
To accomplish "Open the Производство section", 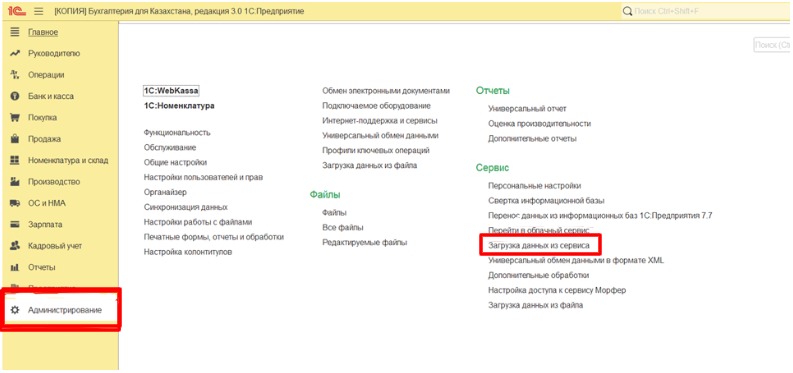I will (x=54, y=181).
